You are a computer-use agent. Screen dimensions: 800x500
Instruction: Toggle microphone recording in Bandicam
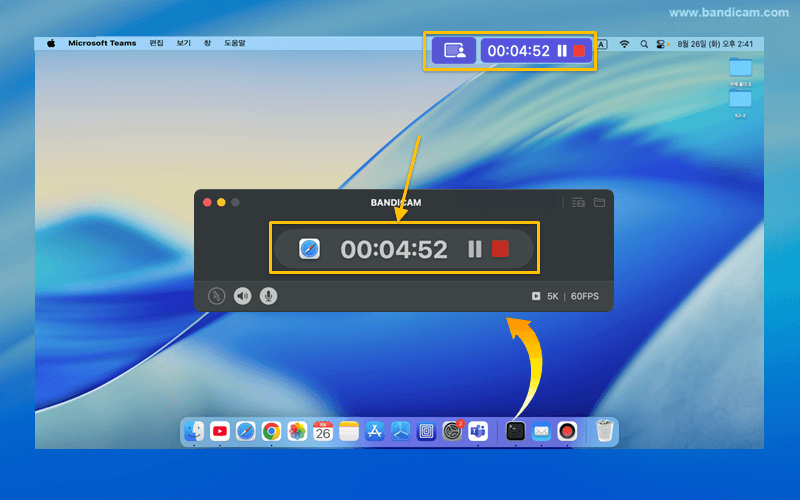coord(269,296)
